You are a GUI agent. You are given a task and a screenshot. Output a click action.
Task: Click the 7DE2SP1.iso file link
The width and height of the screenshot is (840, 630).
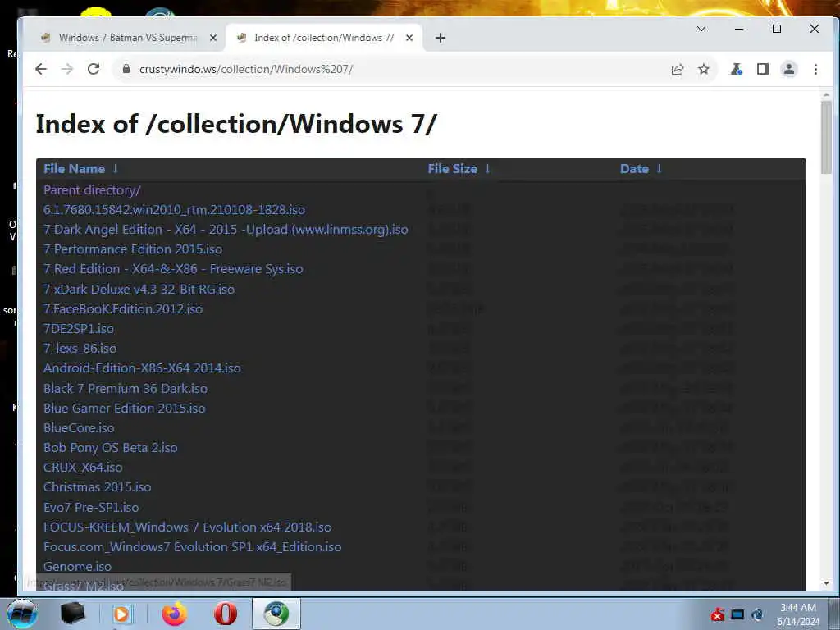[x=79, y=329]
